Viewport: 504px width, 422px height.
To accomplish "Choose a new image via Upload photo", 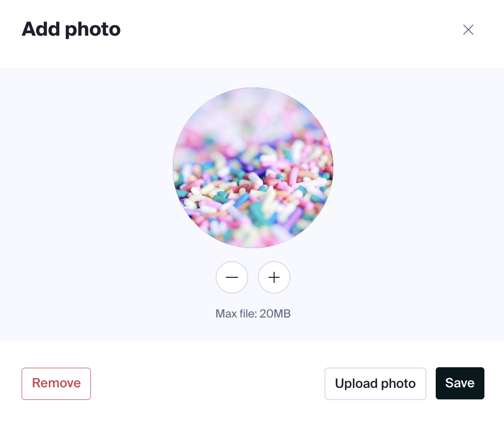I will click(375, 383).
